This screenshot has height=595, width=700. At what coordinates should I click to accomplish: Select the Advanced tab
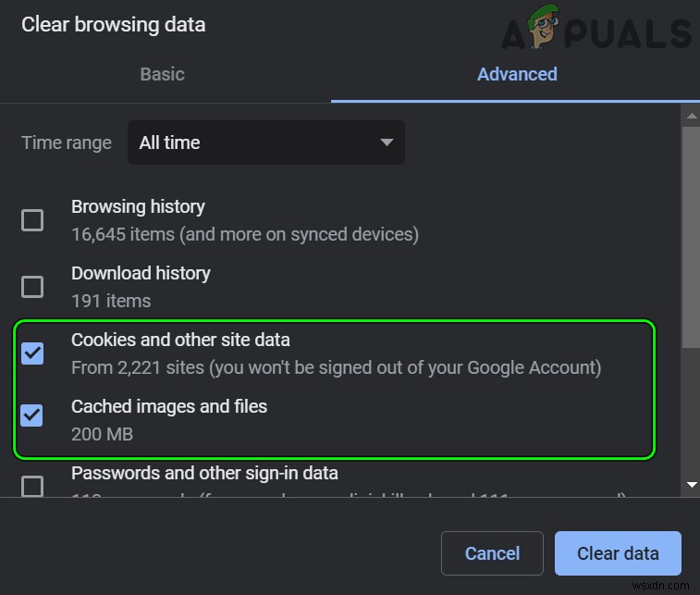pos(517,74)
